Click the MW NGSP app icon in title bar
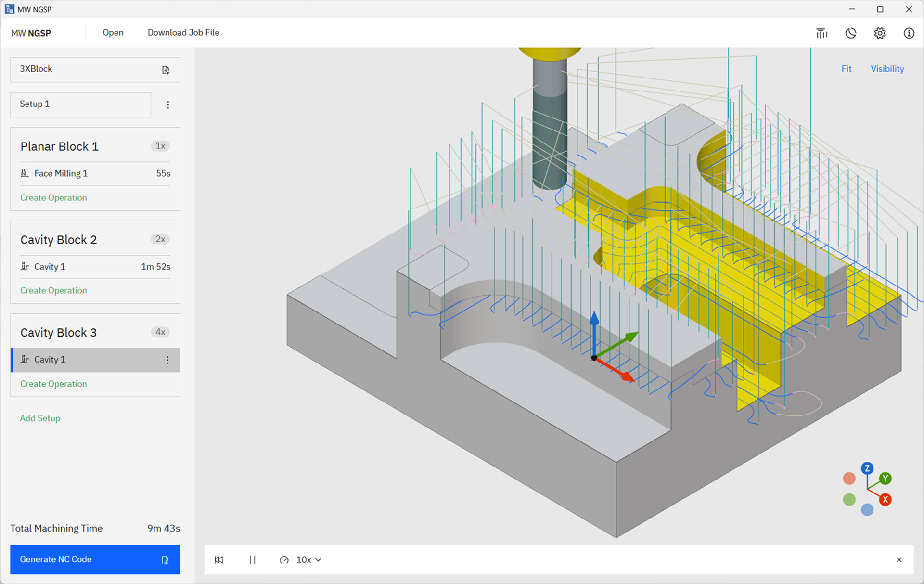This screenshot has width=924, height=584. click(9, 9)
